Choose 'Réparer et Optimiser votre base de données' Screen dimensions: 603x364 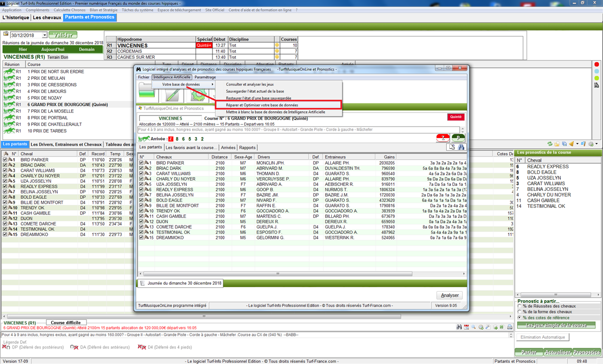(x=278, y=105)
